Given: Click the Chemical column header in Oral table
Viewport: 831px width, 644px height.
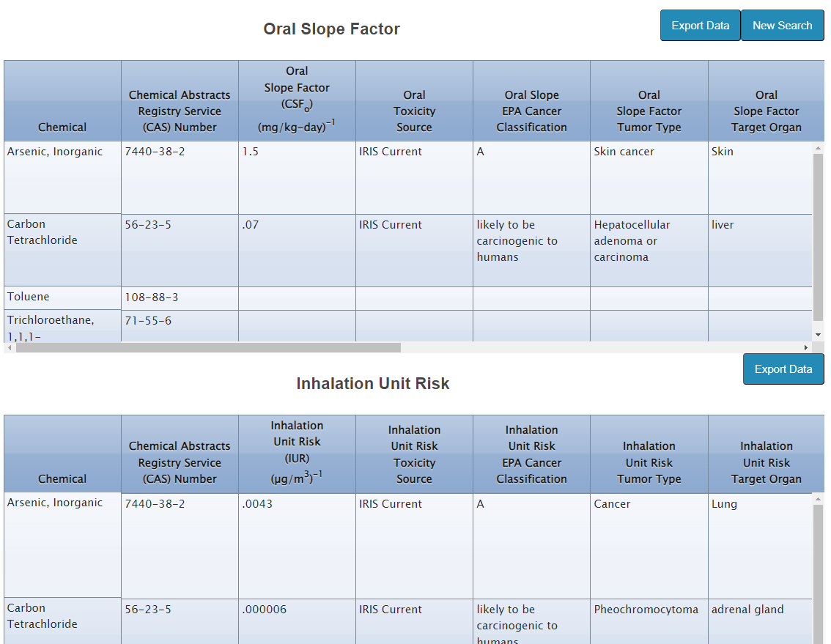Looking at the screenshot, I should click(x=62, y=126).
